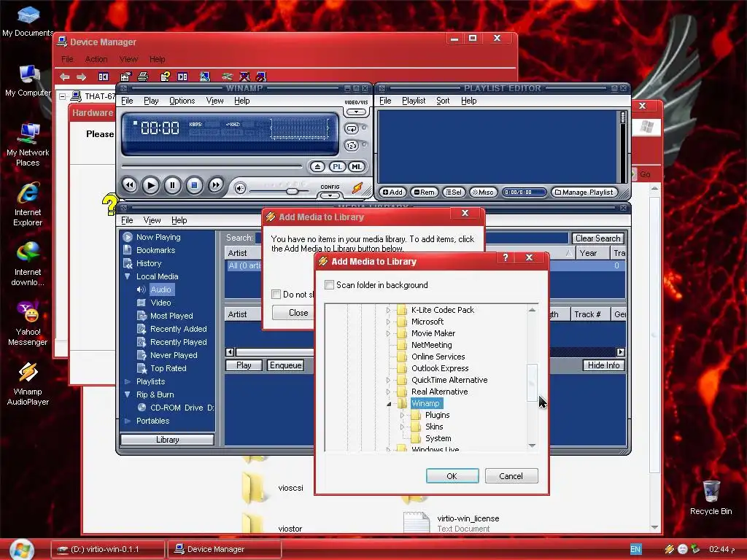Image resolution: width=747 pixels, height=560 pixels.
Task: Expand the Playlists node
Action: 127,381
